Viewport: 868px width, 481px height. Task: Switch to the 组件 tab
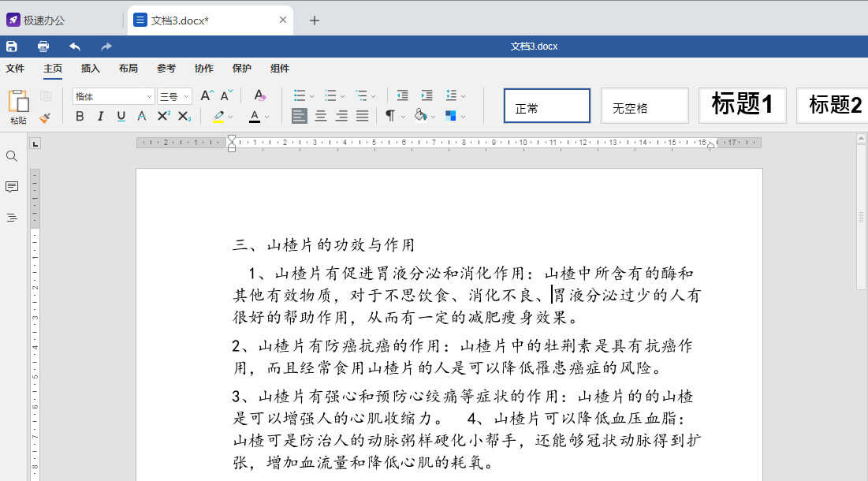pos(280,68)
